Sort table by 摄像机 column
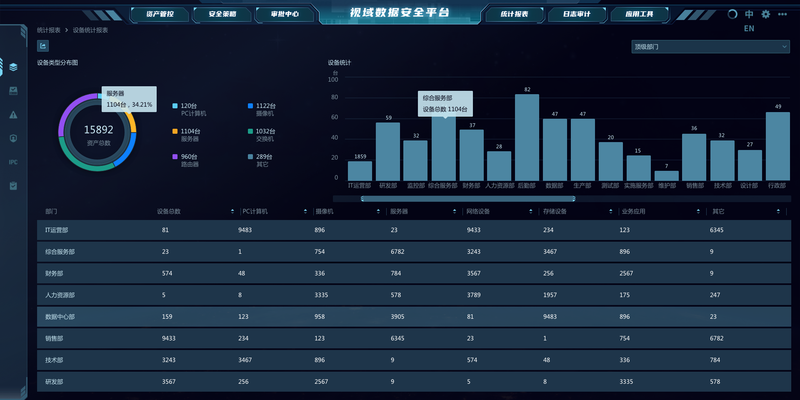 tap(378, 211)
